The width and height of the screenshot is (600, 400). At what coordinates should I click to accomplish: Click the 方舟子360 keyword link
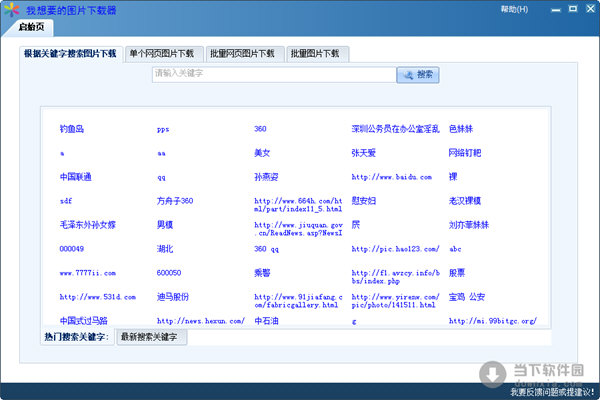pos(175,201)
